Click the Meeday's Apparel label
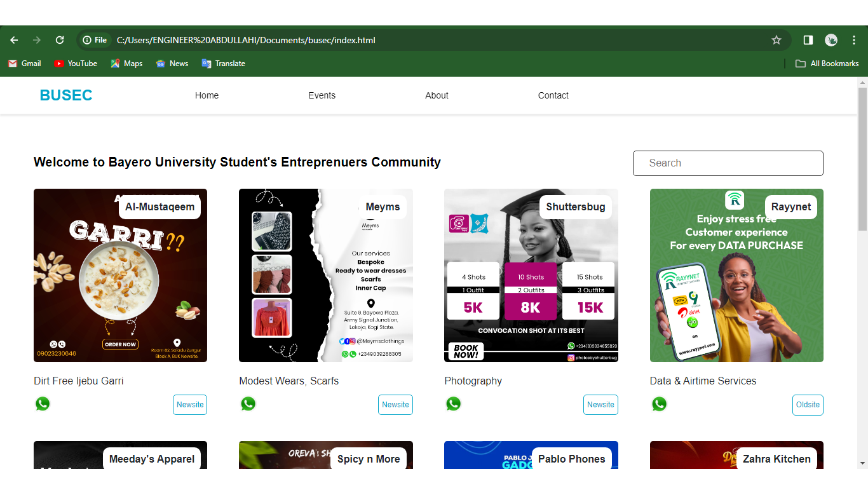The height and width of the screenshot is (488, 868). (152, 459)
